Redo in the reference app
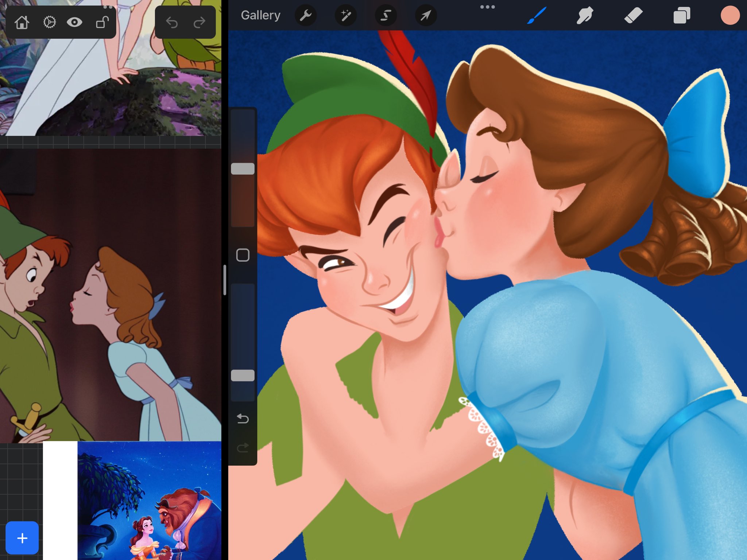Image resolution: width=747 pixels, height=560 pixels. pos(199,23)
